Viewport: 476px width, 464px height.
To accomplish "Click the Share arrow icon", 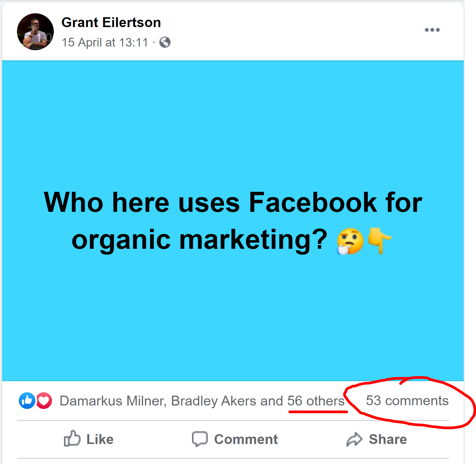I will 354,439.
